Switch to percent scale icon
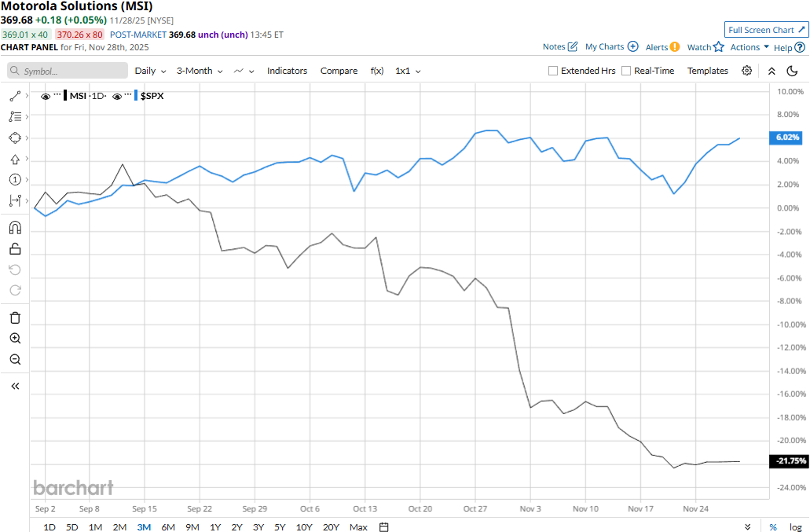 tap(773, 526)
